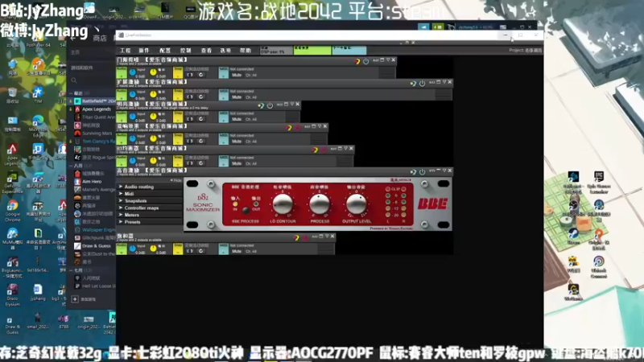644x362 pixels.
Task: Adjust the OUTPUT LEVEL knob
Action: (356, 204)
